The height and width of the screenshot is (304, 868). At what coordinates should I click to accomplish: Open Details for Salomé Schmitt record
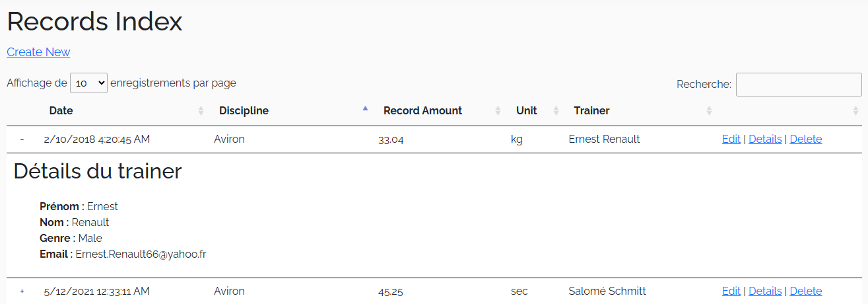point(765,291)
